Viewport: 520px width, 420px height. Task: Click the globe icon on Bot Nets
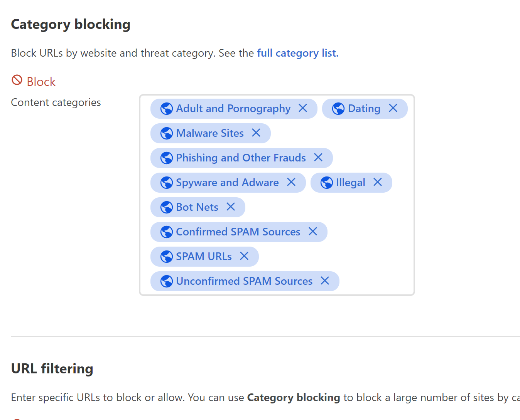point(167,207)
